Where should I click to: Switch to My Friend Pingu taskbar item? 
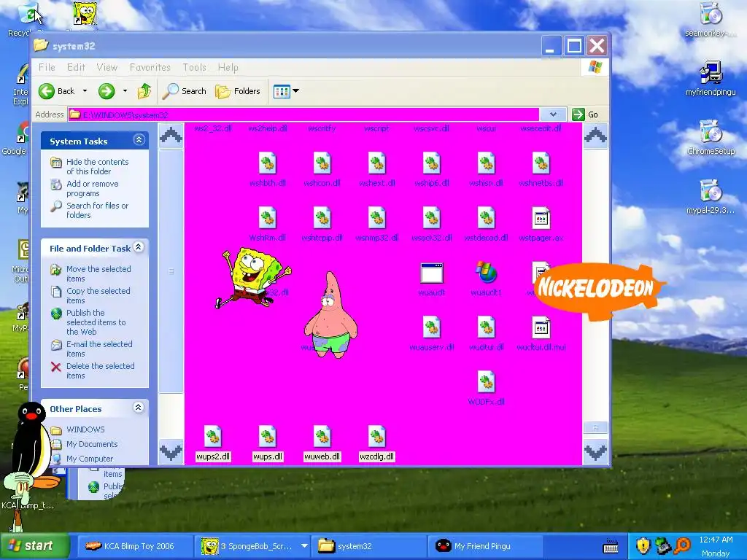pyautogui.click(x=487, y=546)
